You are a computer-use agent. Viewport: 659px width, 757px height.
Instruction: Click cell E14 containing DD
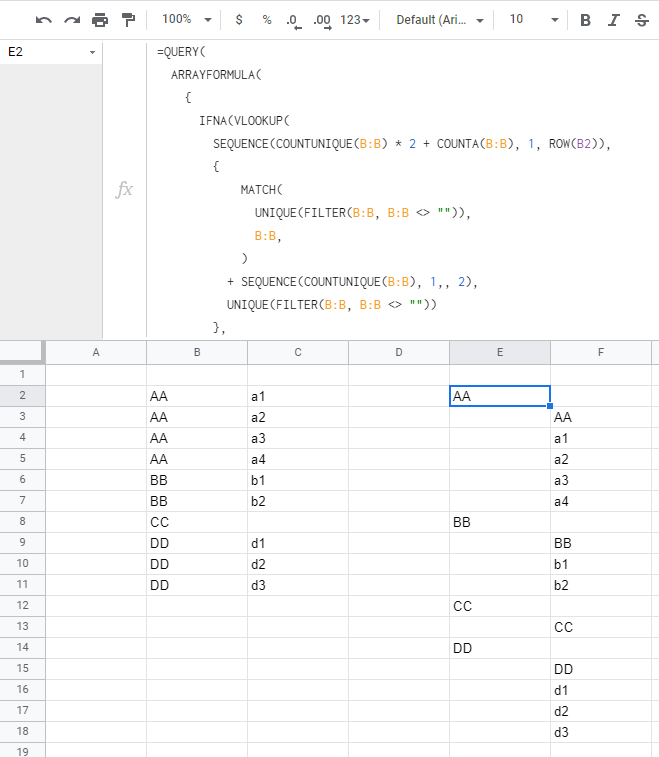click(500, 648)
